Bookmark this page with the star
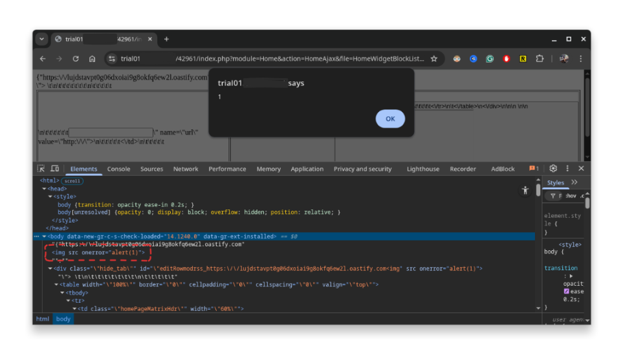 (x=434, y=59)
